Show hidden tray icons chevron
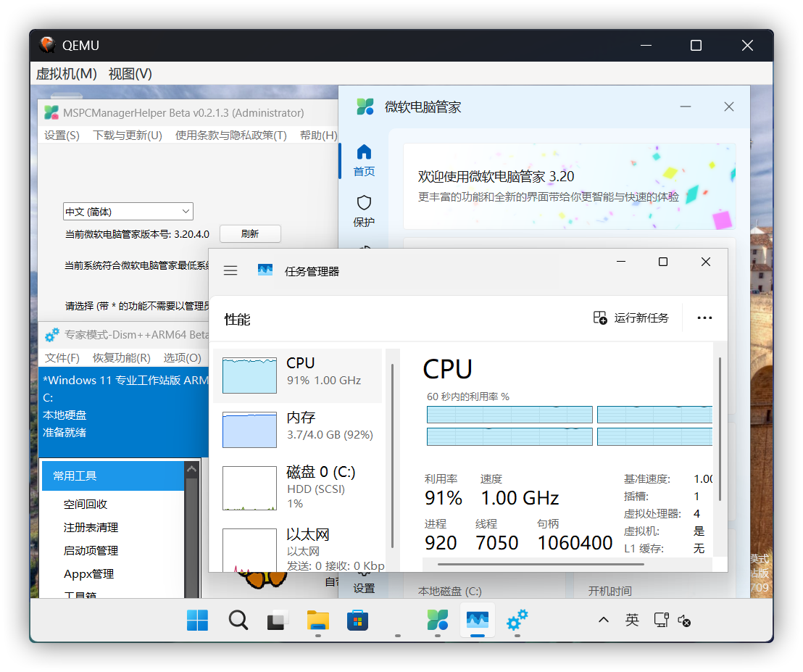The image size is (803, 672). pyautogui.click(x=604, y=621)
